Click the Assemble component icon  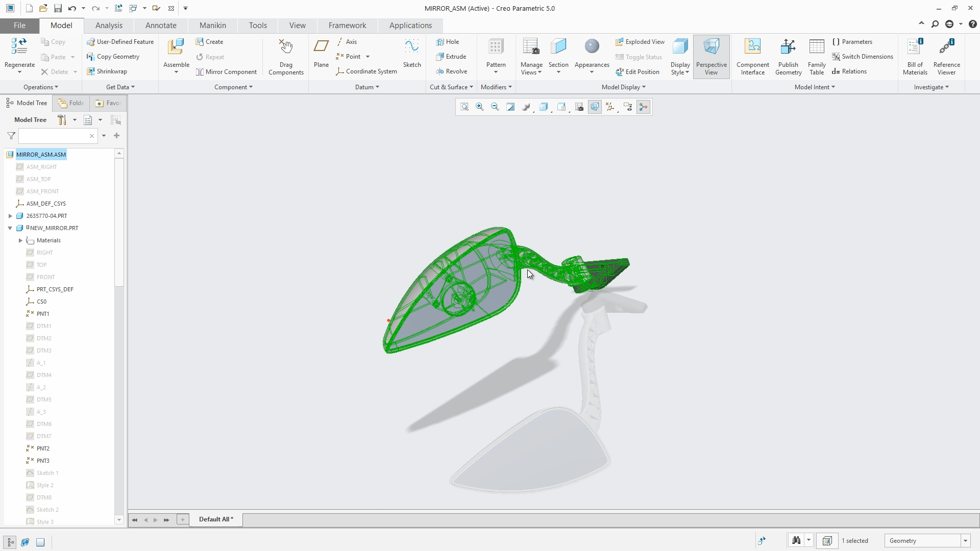pyautogui.click(x=176, y=46)
